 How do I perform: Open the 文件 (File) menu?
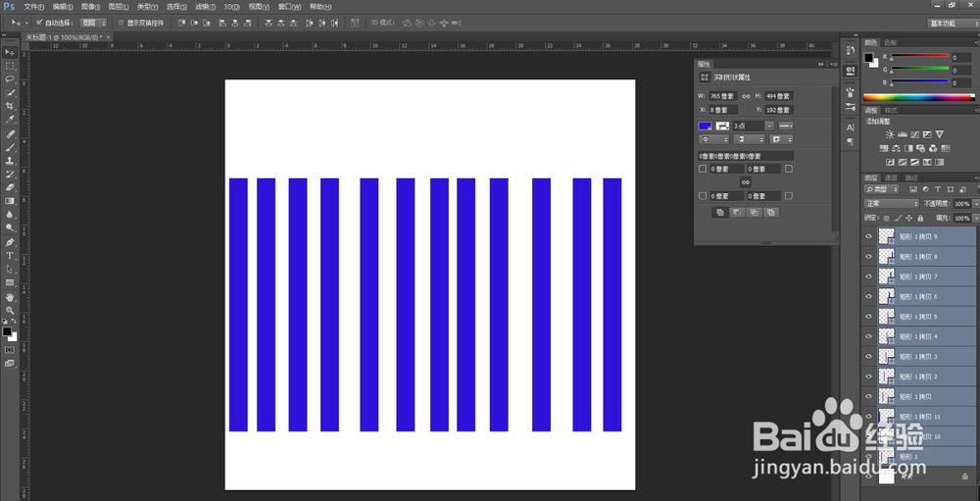click(33, 7)
